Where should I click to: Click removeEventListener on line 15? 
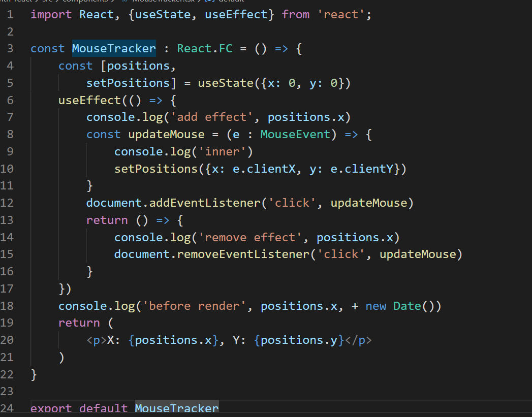coord(243,254)
